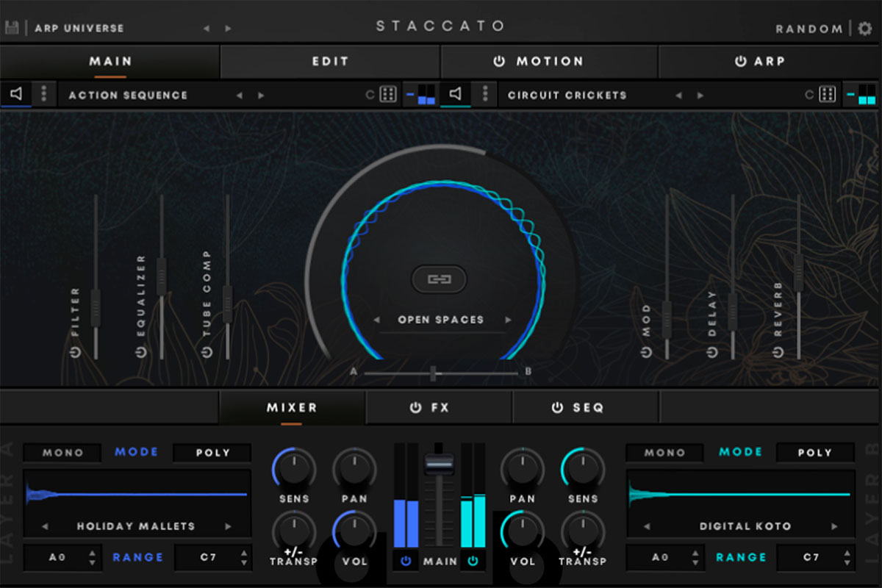Next preset arrow beside Open Spaces
Image resolution: width=882 pixels, height=588 pixels.
point(507,320)
